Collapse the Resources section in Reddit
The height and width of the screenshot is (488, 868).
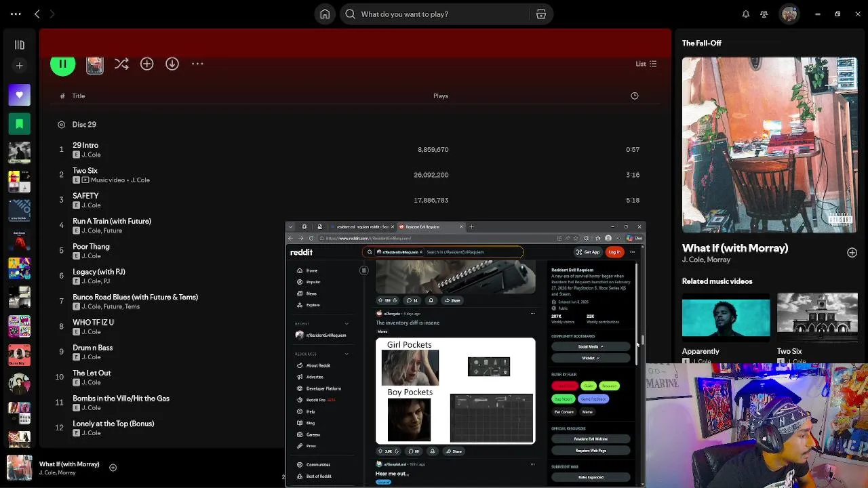(347, 354)
